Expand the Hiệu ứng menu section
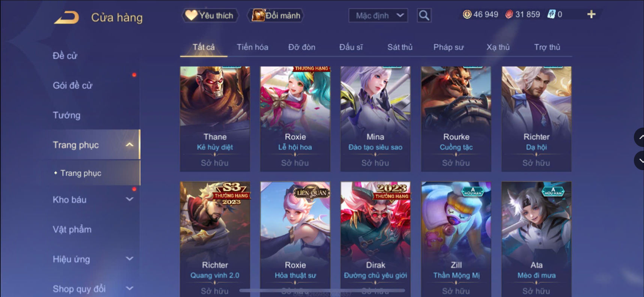Screen dimensions: 644x297 (130, 258)
